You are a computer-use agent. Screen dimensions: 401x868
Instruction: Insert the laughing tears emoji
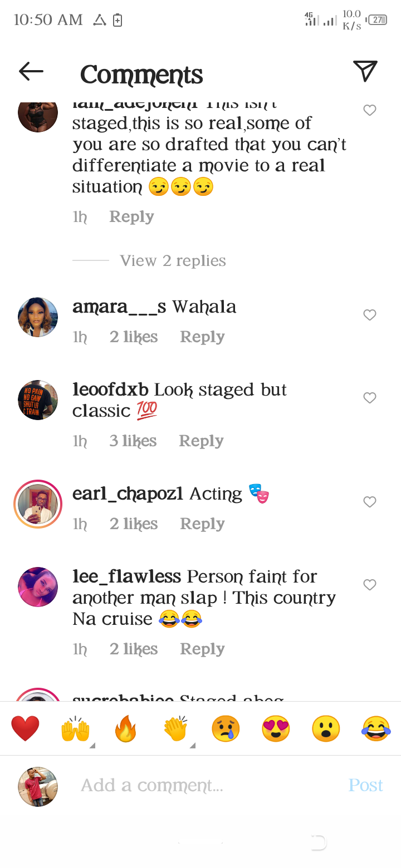point(376,729)
